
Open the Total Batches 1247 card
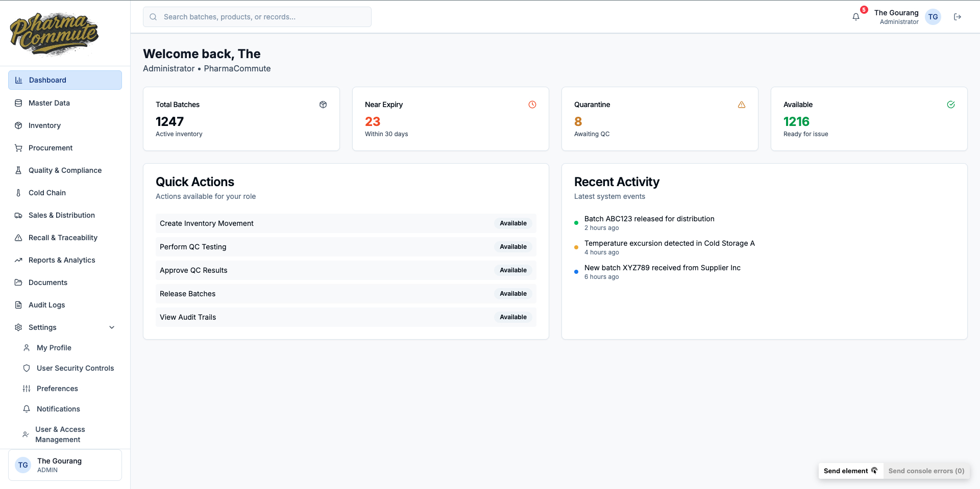pos(241,119)
